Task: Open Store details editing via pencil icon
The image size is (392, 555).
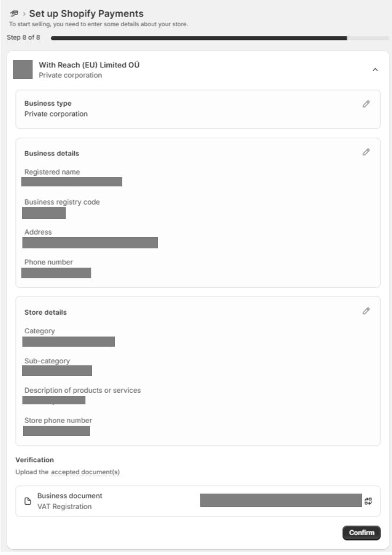Action: click(x=366, y=310)
